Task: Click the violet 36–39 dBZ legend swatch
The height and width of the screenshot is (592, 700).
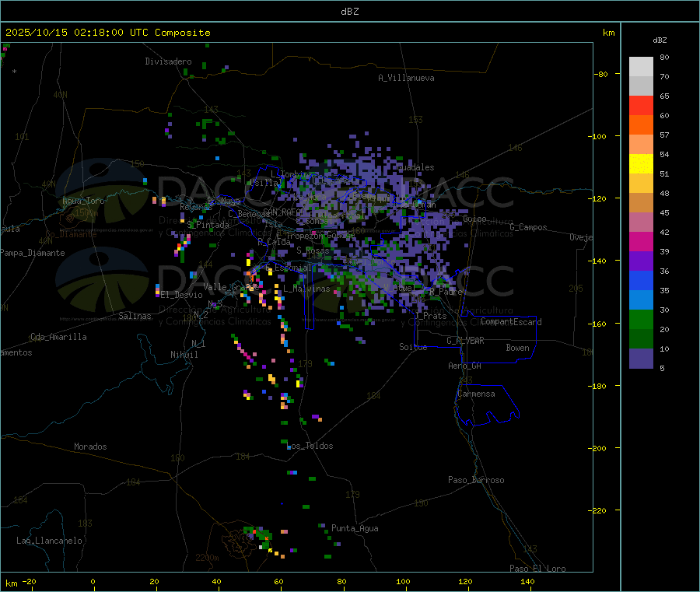Action: coord(641,261)
